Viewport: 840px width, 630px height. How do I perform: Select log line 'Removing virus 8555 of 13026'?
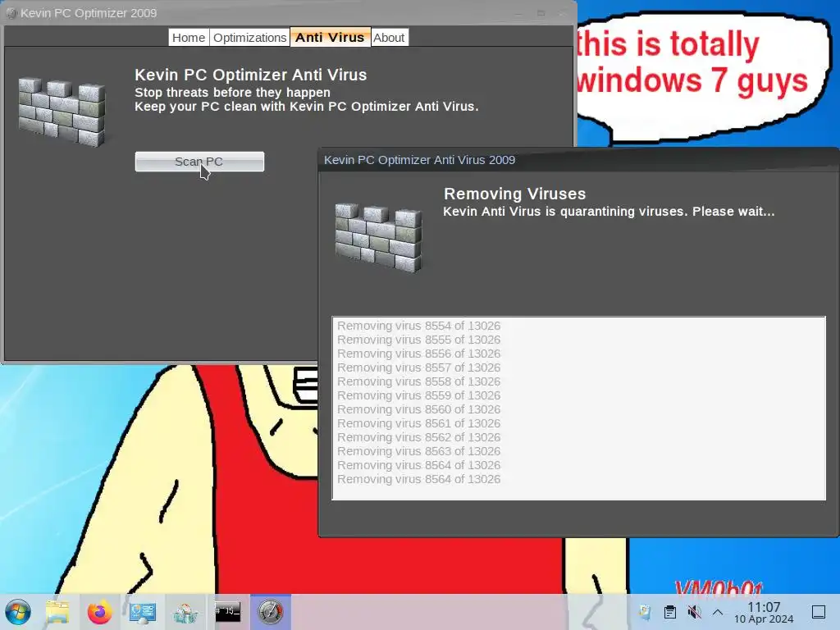pos(418,340)
